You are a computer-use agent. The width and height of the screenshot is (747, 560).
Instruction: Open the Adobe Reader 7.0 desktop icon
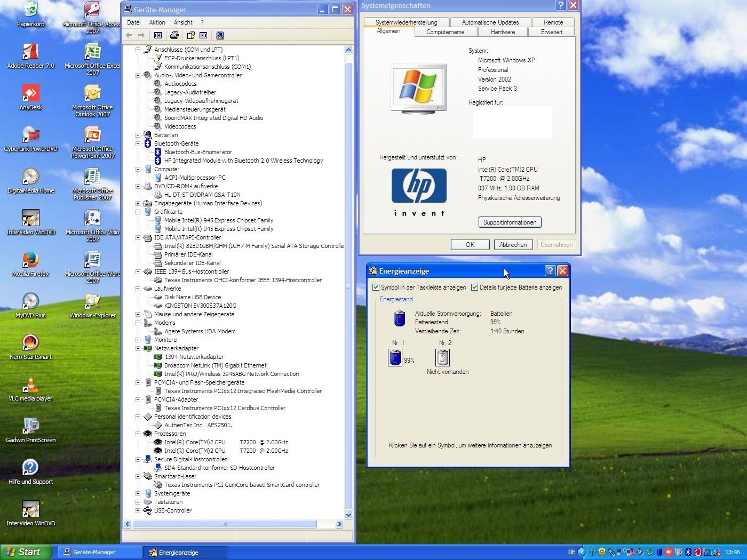coord(30,56)
